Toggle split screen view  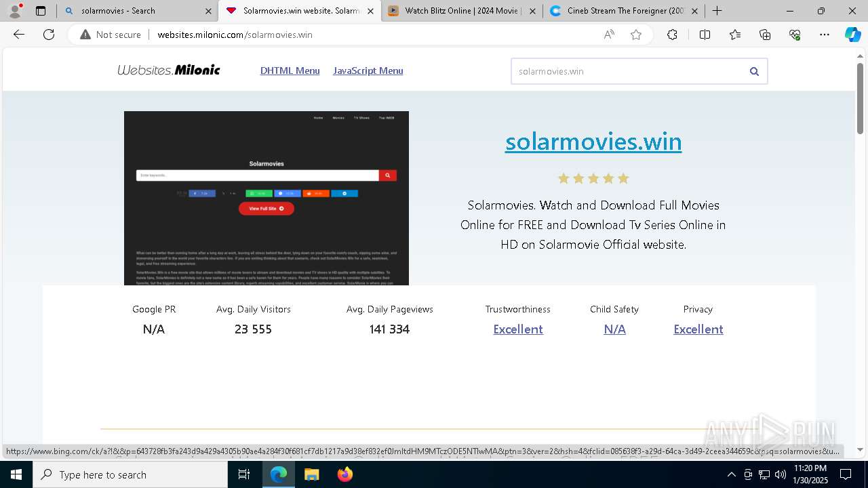click(x=705, y=35)
